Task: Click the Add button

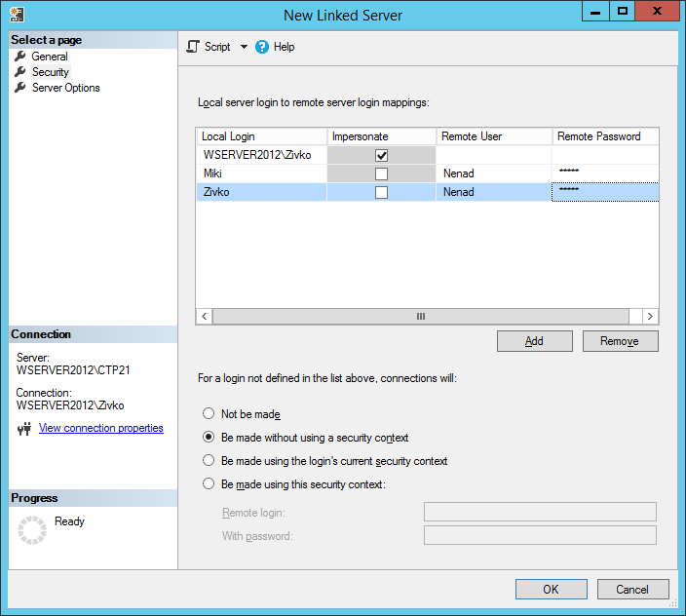Action: click(x=535, y=341)
